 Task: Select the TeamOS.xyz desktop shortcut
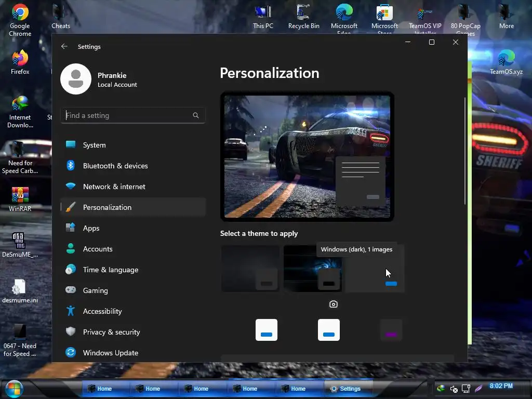pyautogui.click(x=506, y=62)
